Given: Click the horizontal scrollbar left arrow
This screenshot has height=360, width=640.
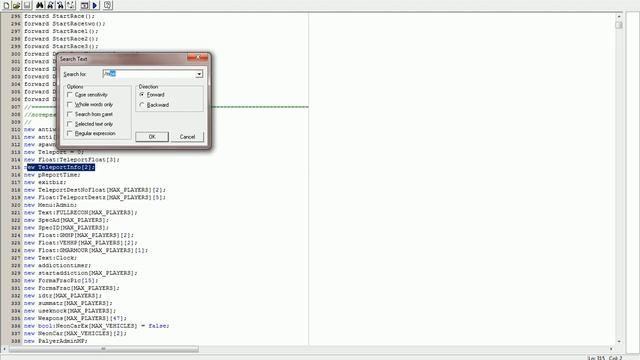Looking at the screenshot, I should (4, 349).
